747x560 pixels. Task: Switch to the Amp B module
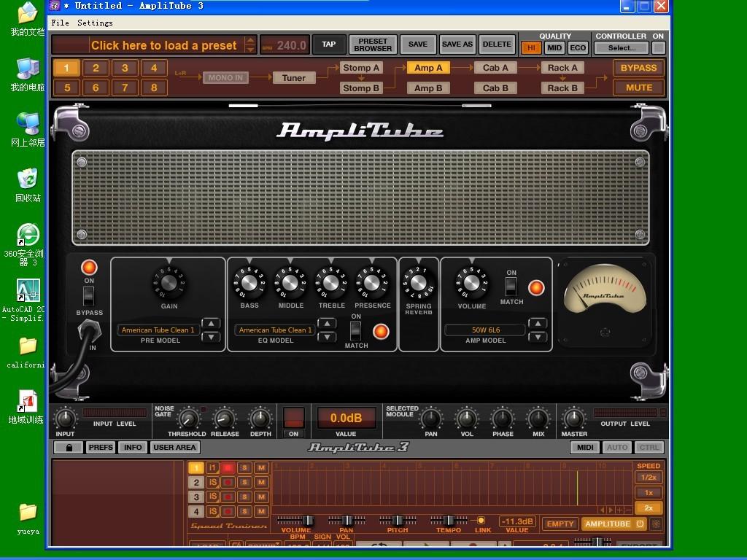tap(427, 88)
